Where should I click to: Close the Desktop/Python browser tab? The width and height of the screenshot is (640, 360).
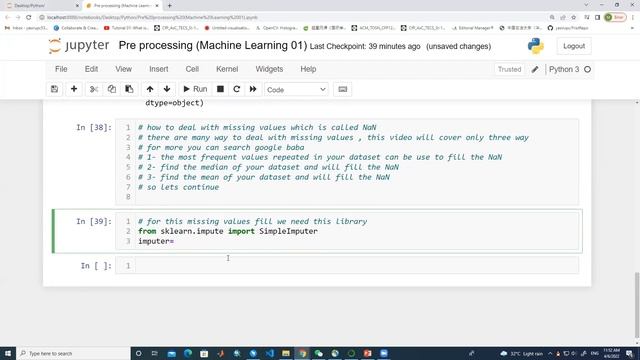pyautogui.click(x=77, y=6)
